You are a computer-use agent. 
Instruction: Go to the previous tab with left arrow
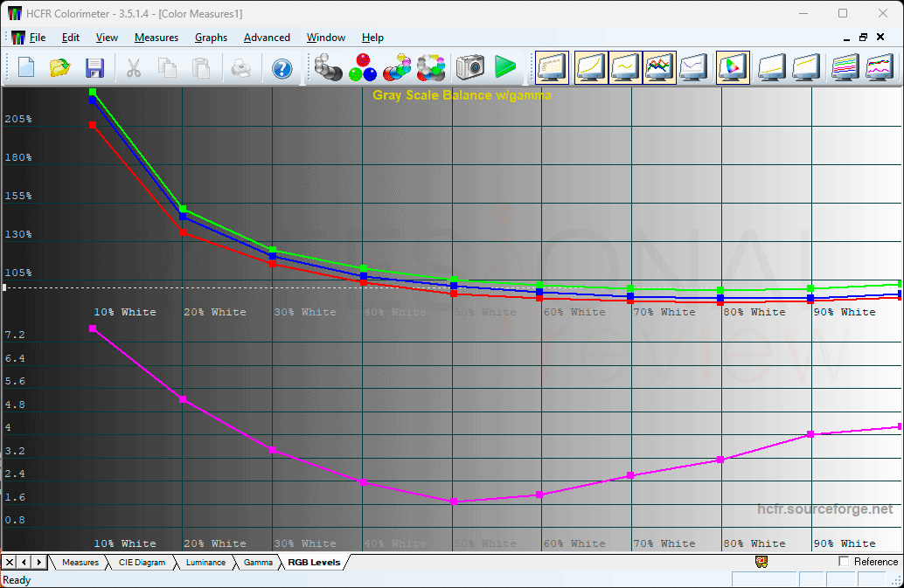coord(24,562)
